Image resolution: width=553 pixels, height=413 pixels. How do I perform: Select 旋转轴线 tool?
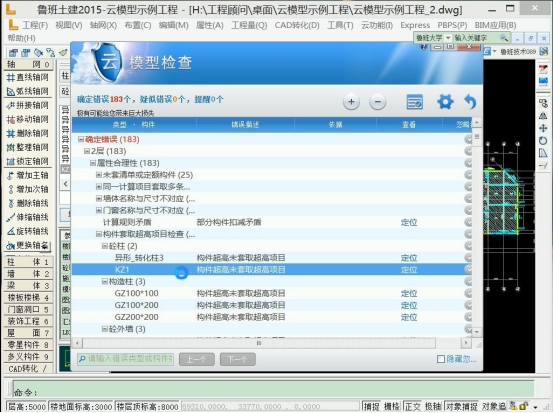[x=28, y=231]
